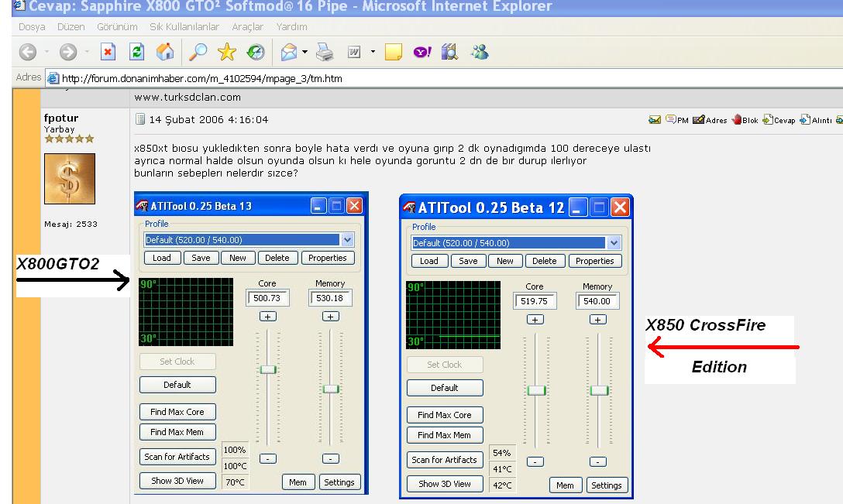Open the fpotur username link
Image resolution: width=843 pixels, height=504 pixels.
tap(61, 118)
